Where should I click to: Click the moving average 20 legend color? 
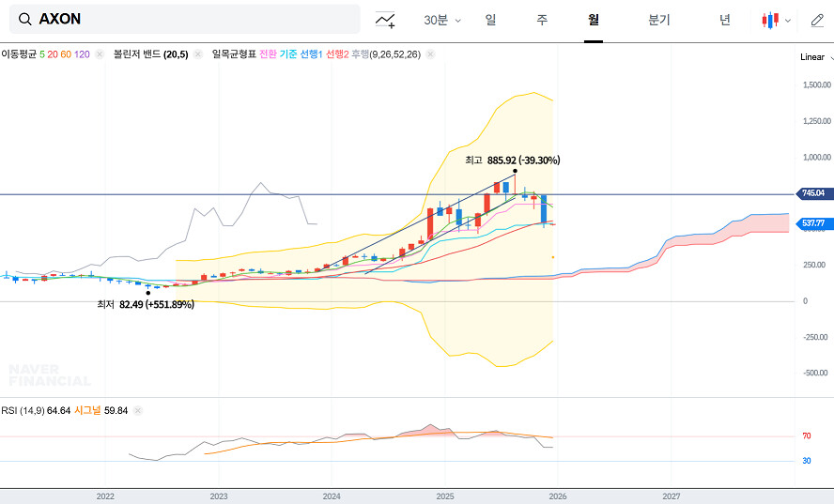[x=53, y=54]
